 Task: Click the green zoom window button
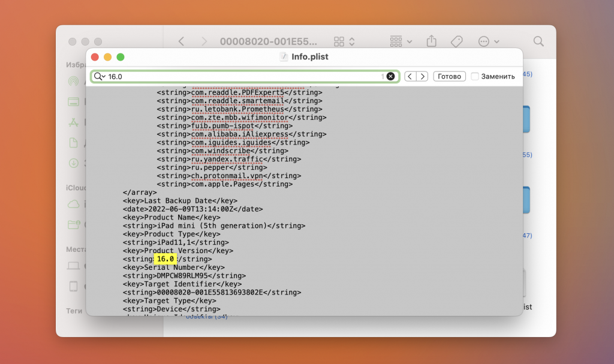[121, 57]
